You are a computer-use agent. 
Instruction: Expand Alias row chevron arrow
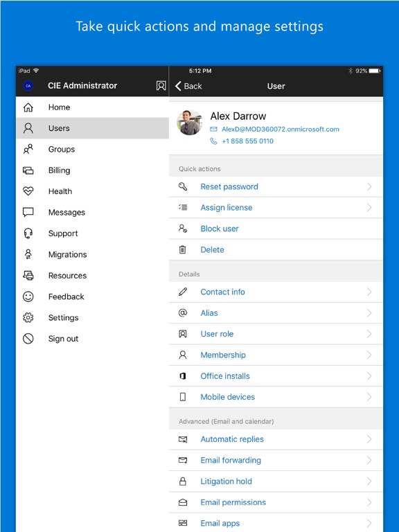[369, 313]
